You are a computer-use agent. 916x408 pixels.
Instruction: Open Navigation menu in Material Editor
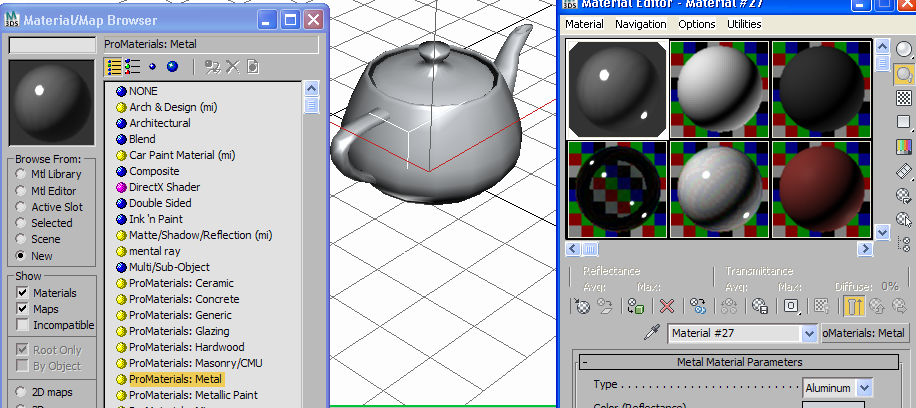click(x=640, y=24)
